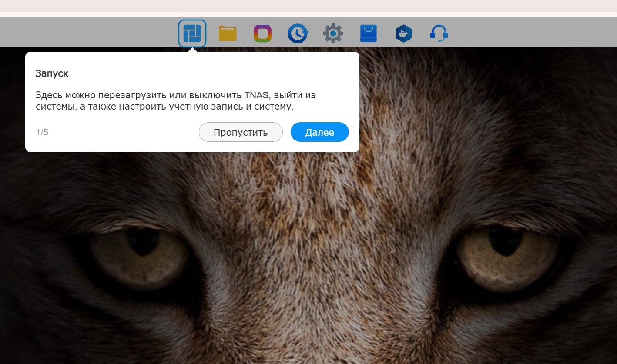The image size is (617, 364).
Task: Open the Support headset icon
Action: click(x=439, y=33)
